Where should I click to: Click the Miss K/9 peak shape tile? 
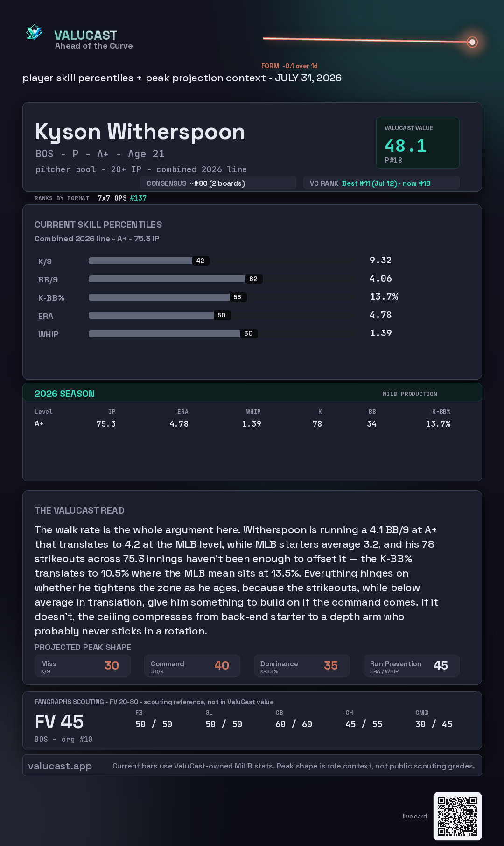[x=82, y=666]
